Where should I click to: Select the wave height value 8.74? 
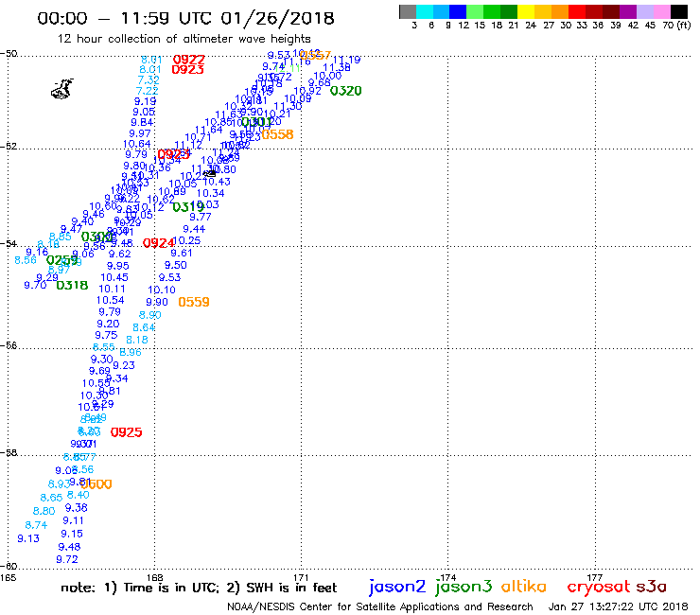(36, 525)
